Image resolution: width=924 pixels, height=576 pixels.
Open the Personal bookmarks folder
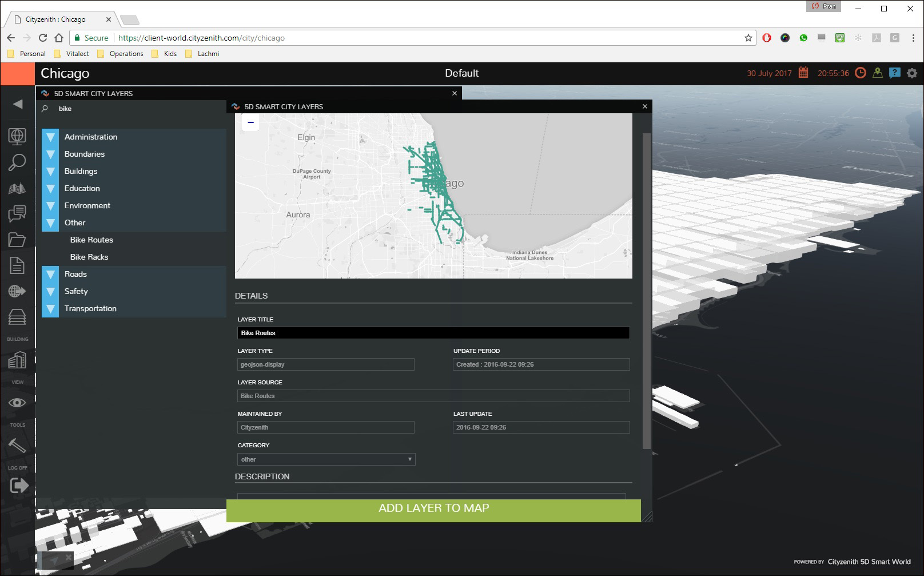pyautogui.click(x=26, y=54)
